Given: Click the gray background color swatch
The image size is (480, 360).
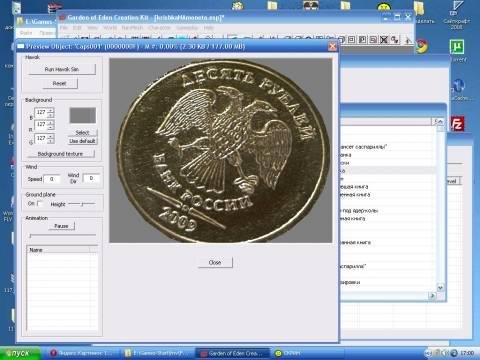Looking at the screenshot, I should pos(82,115).
